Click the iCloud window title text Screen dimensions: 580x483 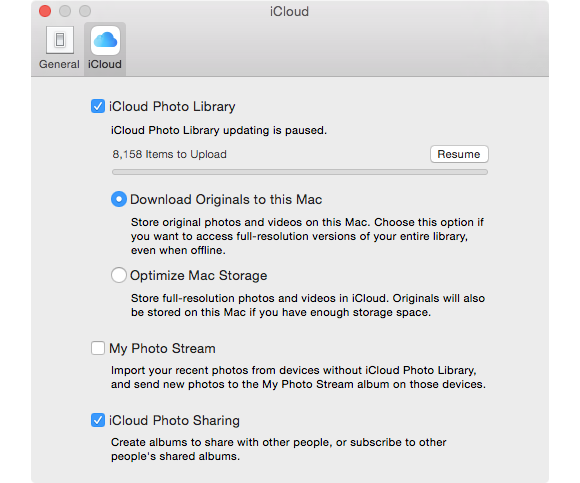(289, 11)
